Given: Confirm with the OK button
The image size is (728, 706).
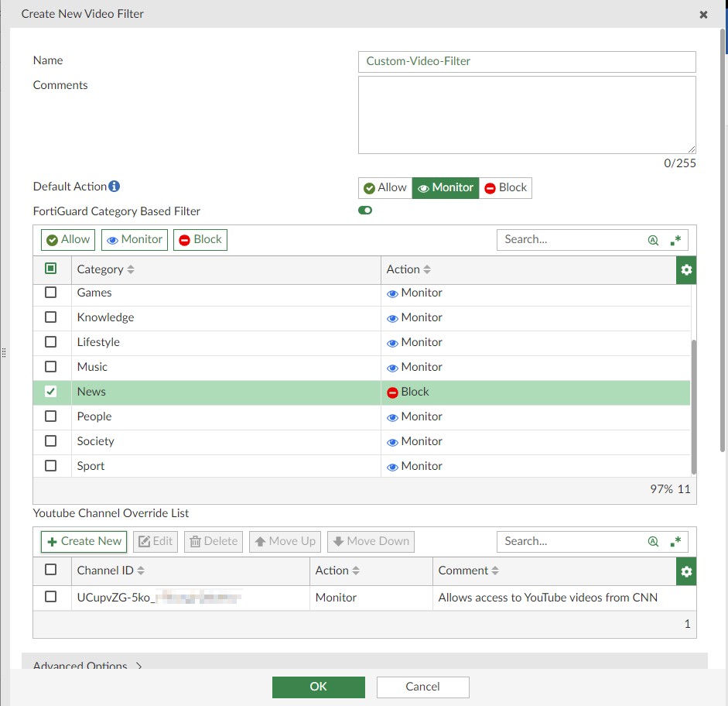Looking at the screenshot, I should pyautogui.click(x=319, y=687).
